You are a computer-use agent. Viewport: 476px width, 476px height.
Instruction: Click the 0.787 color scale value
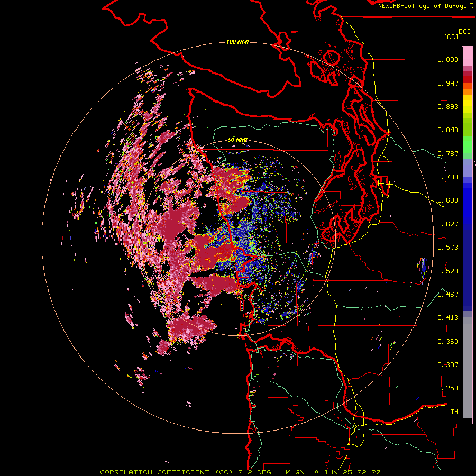(448, 153)
